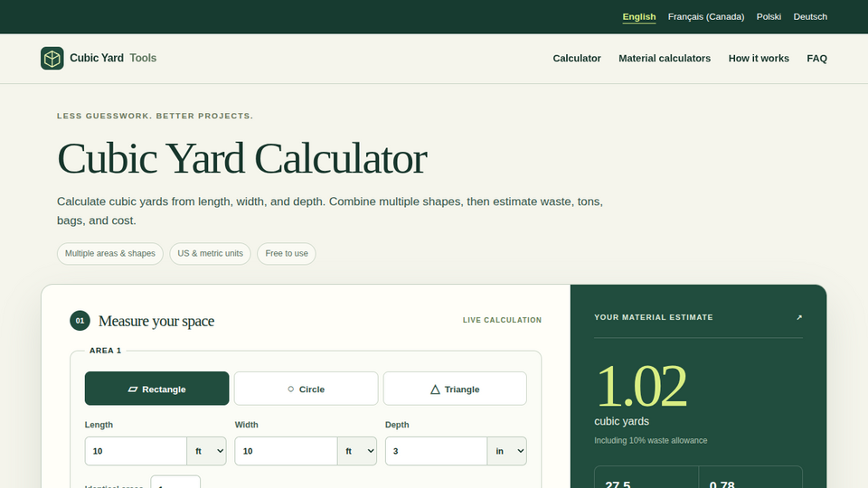Viewport: 868px width, 488px height.
Task: Switch language to Deutsch
Action: point(810,16)
